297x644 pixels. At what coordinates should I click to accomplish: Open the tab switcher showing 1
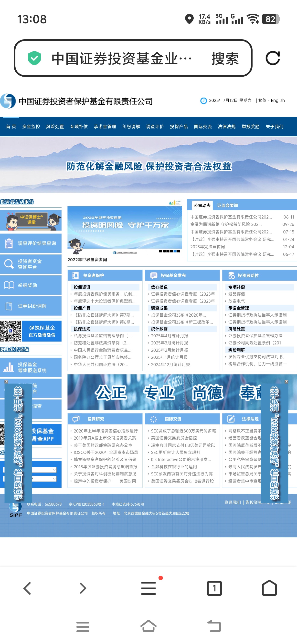(214, 588)
